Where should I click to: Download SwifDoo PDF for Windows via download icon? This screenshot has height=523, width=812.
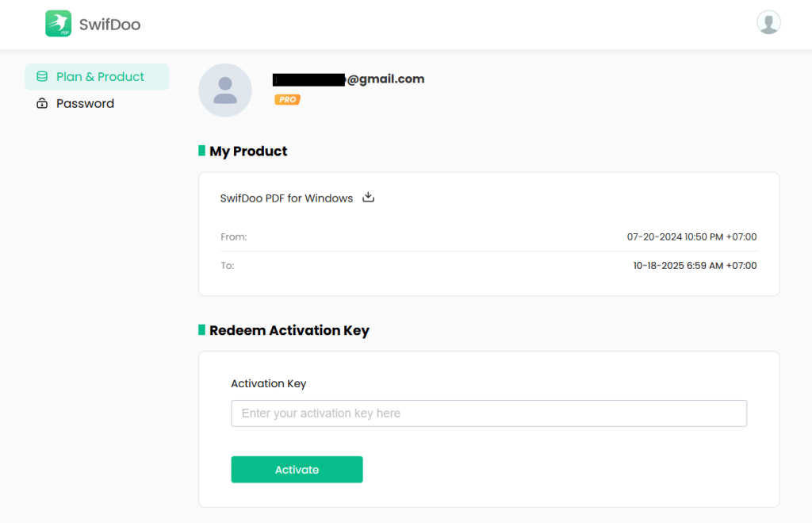[368, 198]
